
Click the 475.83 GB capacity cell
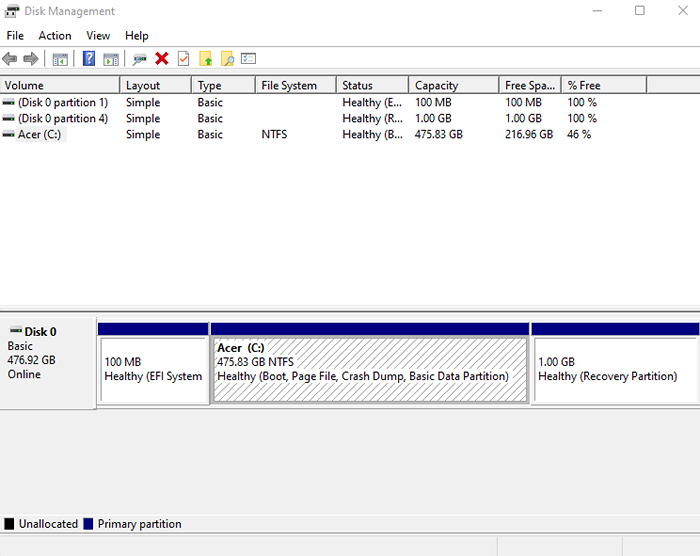438,134
